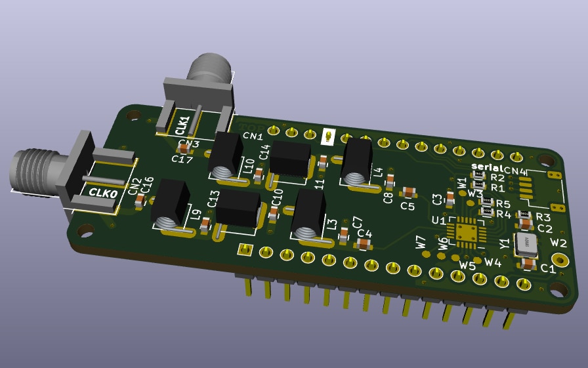The height and width of the screenshot is (368, 588).
Task: Click the C3 label
Action: (437, 199)
